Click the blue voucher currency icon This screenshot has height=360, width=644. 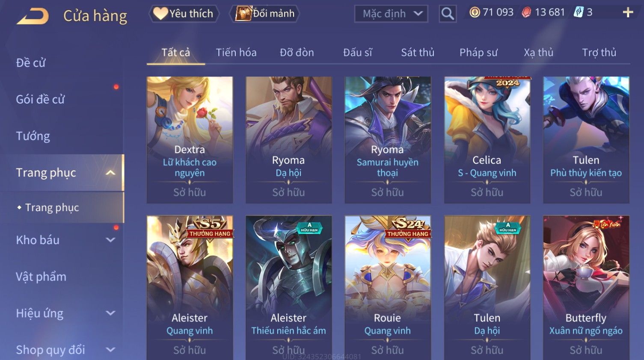pos(579,12)
